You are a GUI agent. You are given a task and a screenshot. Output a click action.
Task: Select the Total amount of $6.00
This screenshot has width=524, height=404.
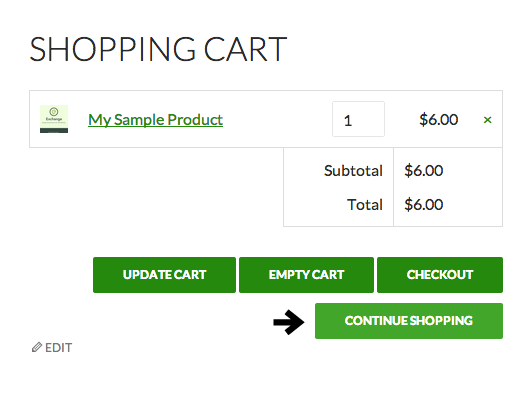point(423,205)
